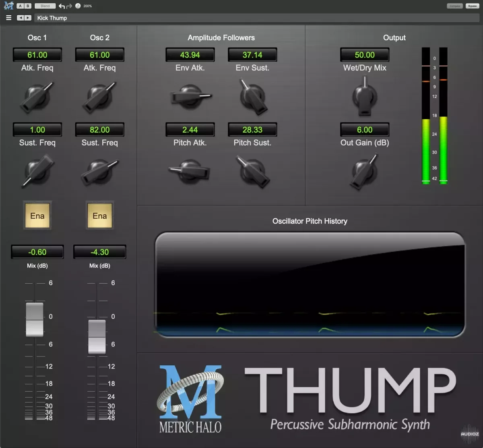Image resolution: width=483 pixels, height=448 pixels.
Task: Go to the previous preset with left arrow
Action: 20,18
